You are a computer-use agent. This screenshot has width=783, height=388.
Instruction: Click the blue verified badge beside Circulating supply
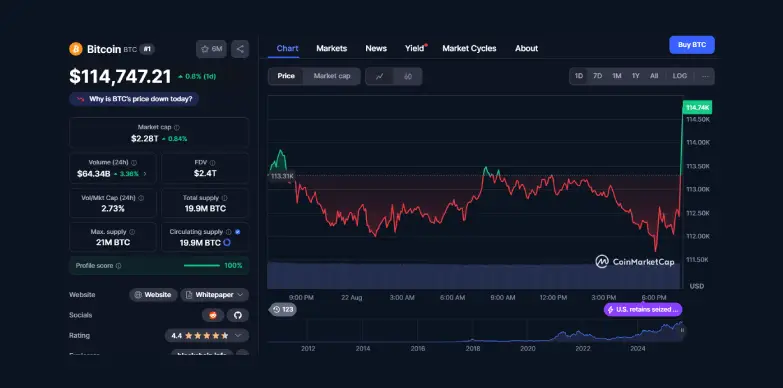click(x=238, y=232)
